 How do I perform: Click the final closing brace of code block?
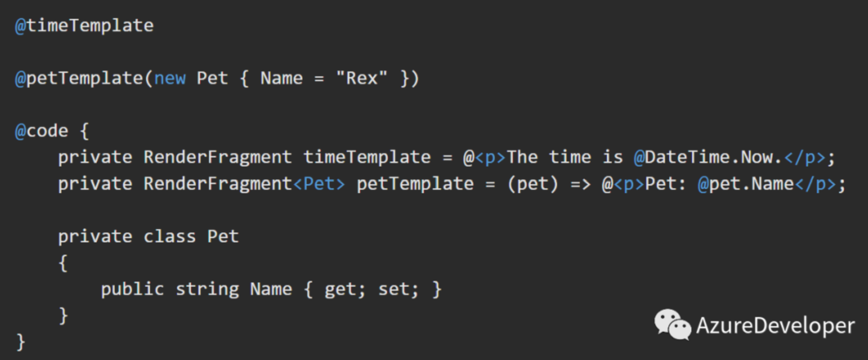(x=20, y=342)
